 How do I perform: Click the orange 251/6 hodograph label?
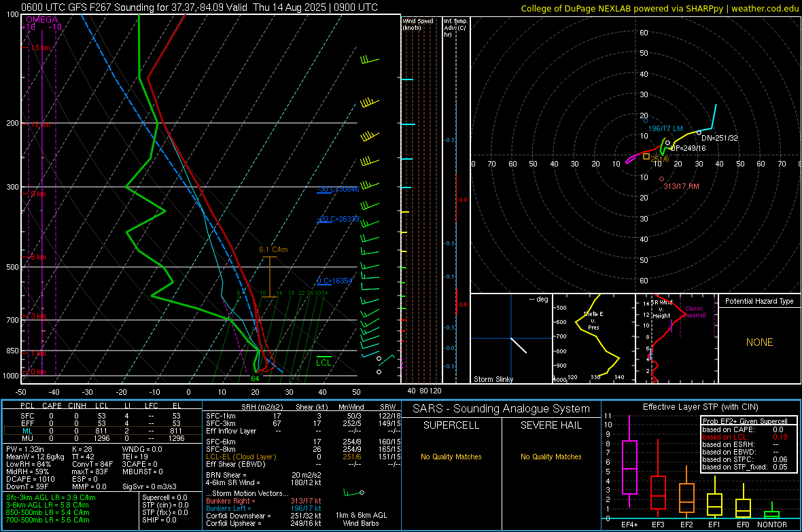[660, 159]
